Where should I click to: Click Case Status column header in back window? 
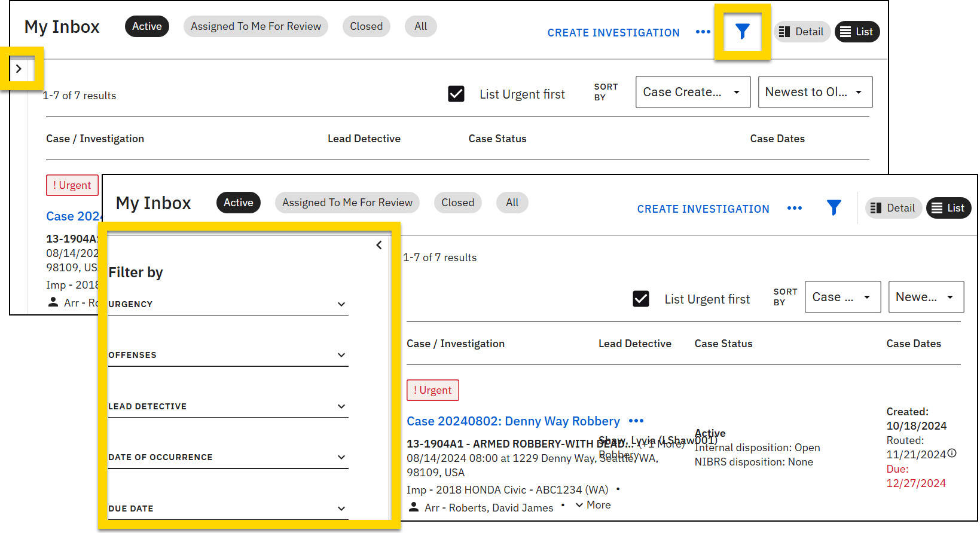point(497,139)
